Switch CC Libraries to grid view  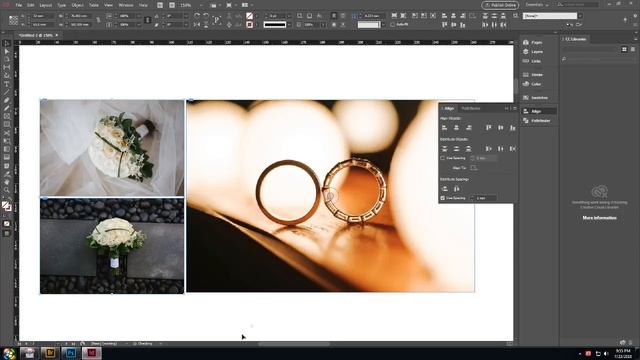(x=624, y=49)
